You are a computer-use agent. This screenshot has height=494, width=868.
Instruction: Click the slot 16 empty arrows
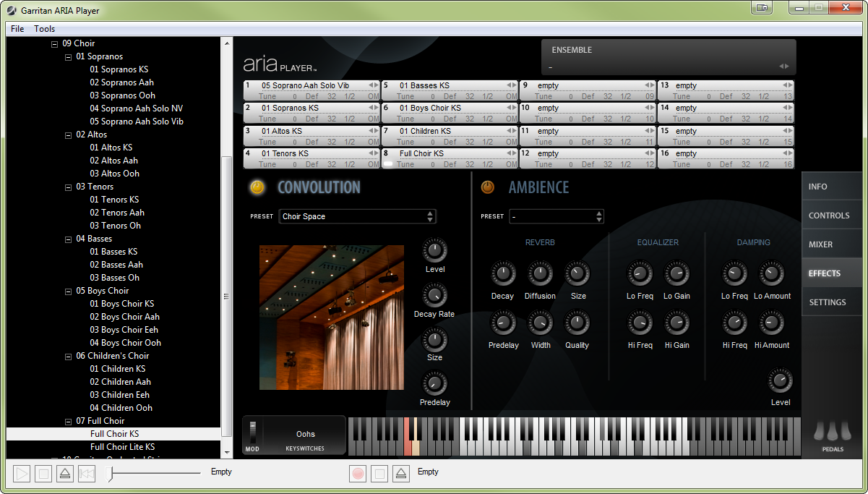tap(788, 153)
